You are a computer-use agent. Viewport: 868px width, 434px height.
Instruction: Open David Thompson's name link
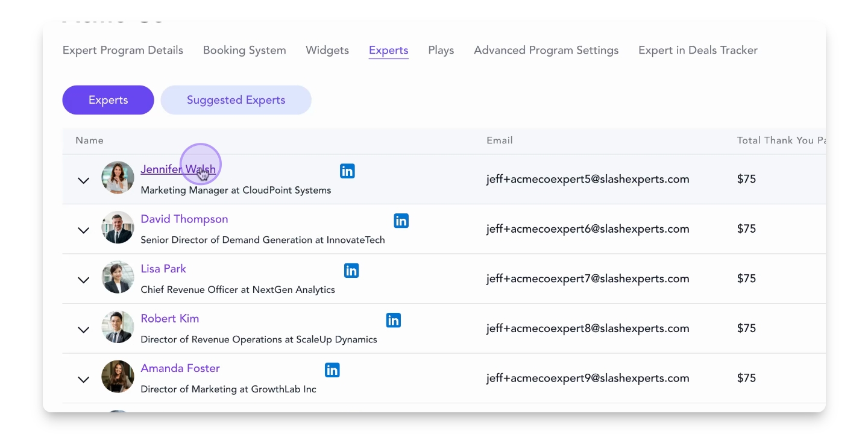click(184, 219)
